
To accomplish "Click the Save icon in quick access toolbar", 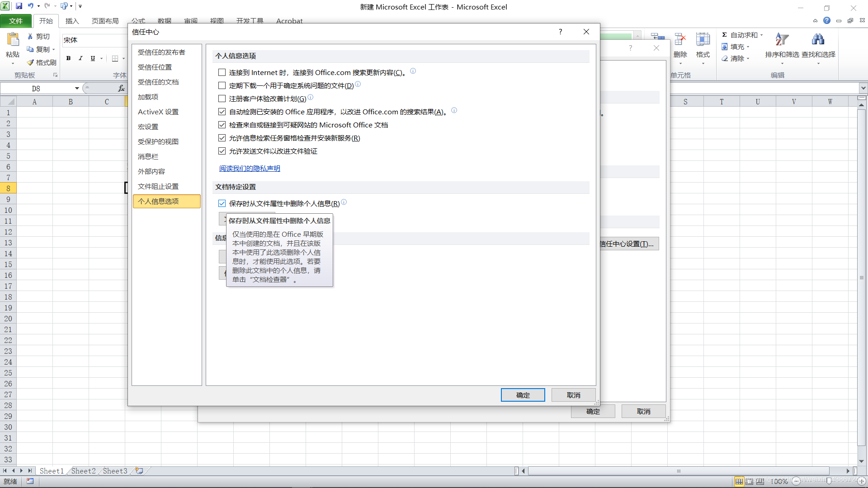I will (19, 6).
